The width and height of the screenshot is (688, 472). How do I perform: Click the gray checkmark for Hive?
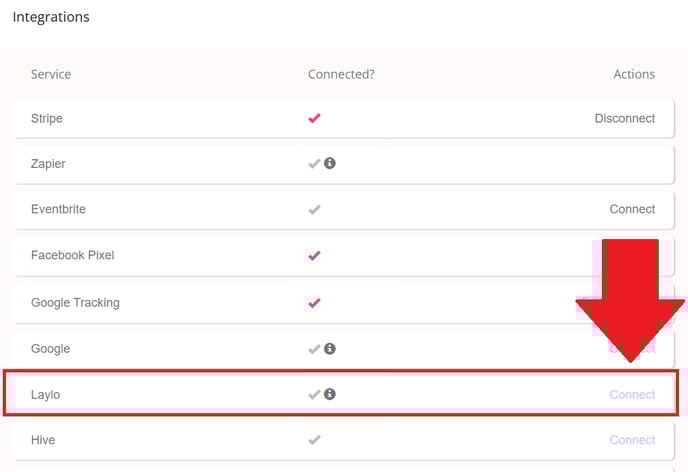coord(314,440)
